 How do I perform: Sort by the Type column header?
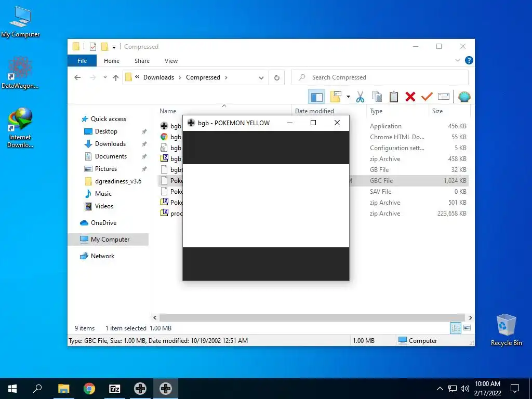coord(397,111)
